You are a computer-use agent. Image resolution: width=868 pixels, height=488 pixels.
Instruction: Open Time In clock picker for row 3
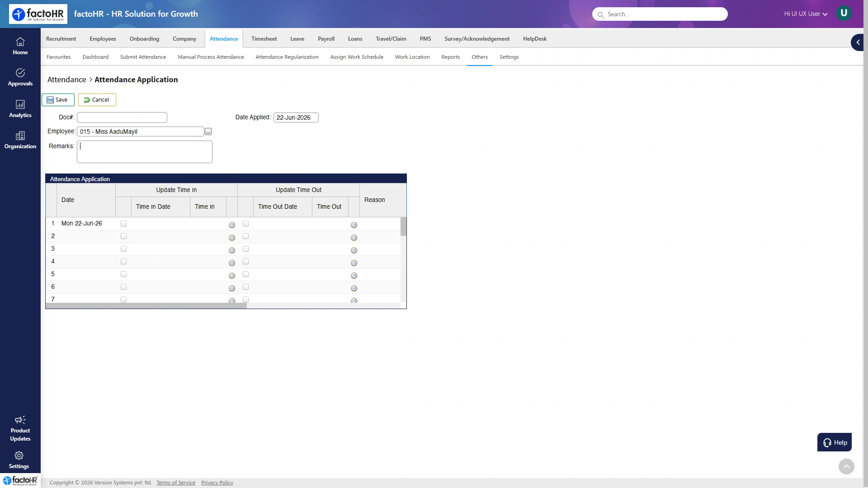point(232,250)
